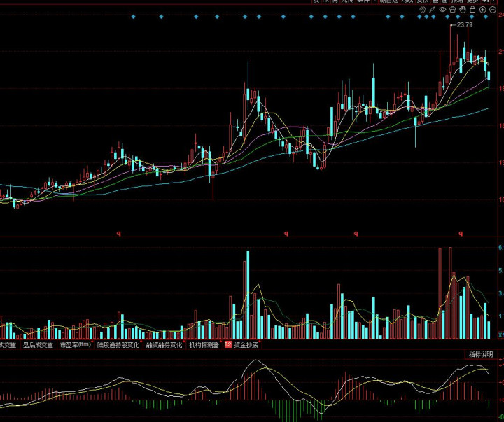Click the 指标说明 button
504x422 pixels.
coord(481,355)
